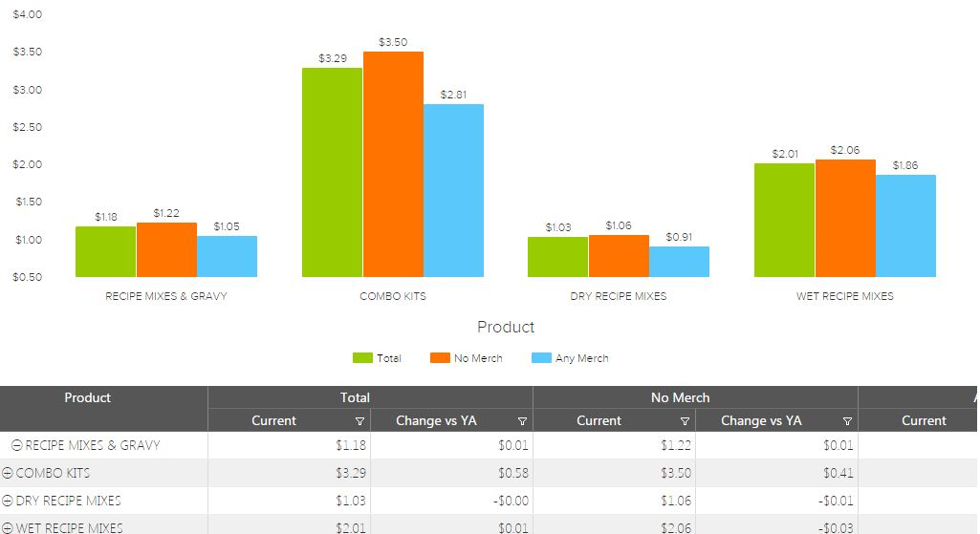Click the Product column header
The width and height of the screenshot is (980, 534).
pos(87,398)
